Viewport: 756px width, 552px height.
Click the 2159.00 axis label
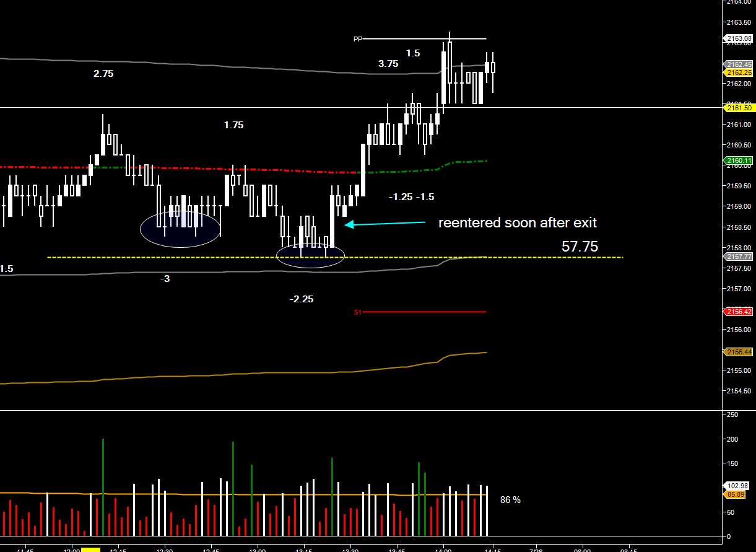click(x=738, y=206)
